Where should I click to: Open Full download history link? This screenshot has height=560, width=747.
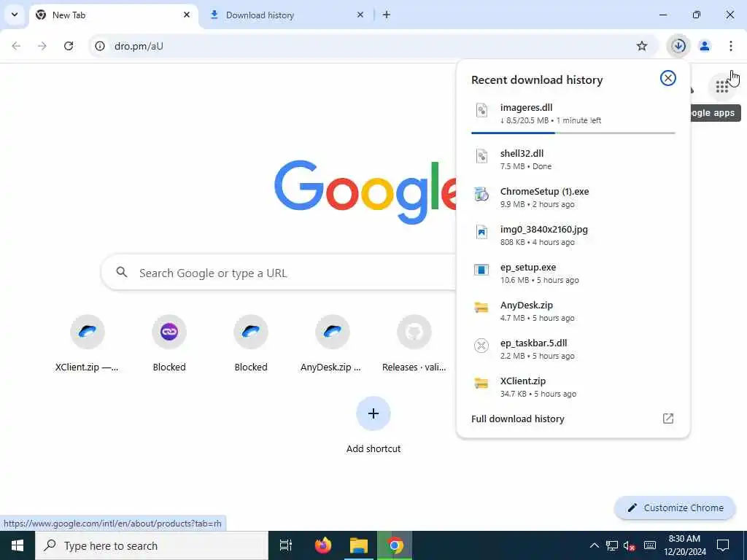(518, 419)
